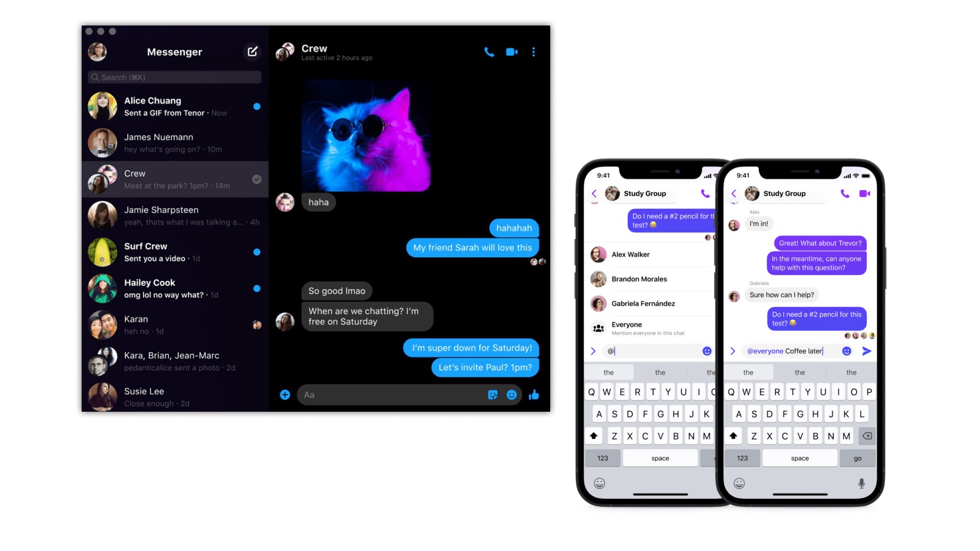Click the thumbs up send icon

point(534,395)
